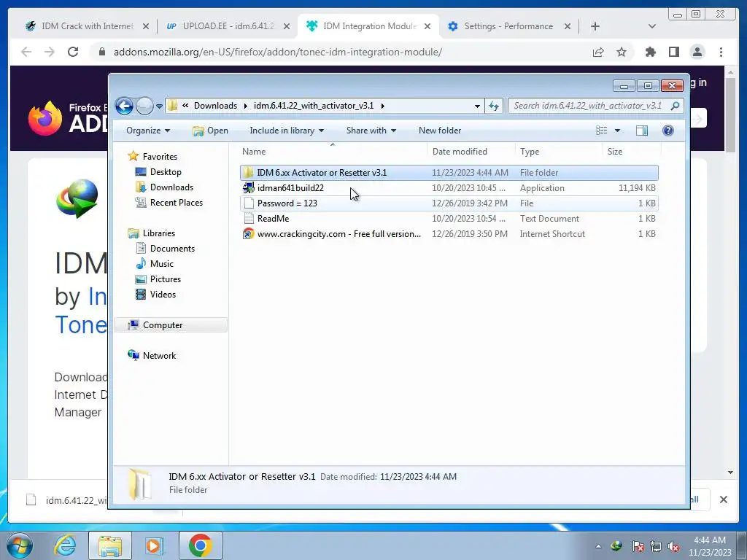Open a new Chrome tab
This screenshot has width=747, height=560.
pos(595,26)
